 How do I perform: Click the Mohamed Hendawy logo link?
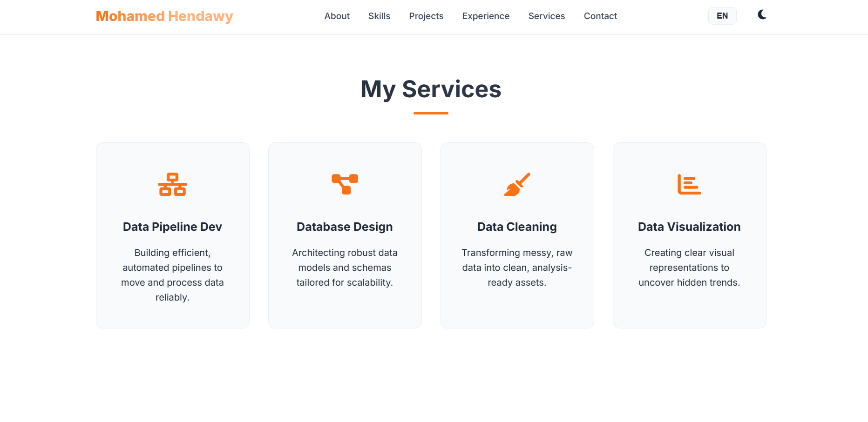pos(164,16)
